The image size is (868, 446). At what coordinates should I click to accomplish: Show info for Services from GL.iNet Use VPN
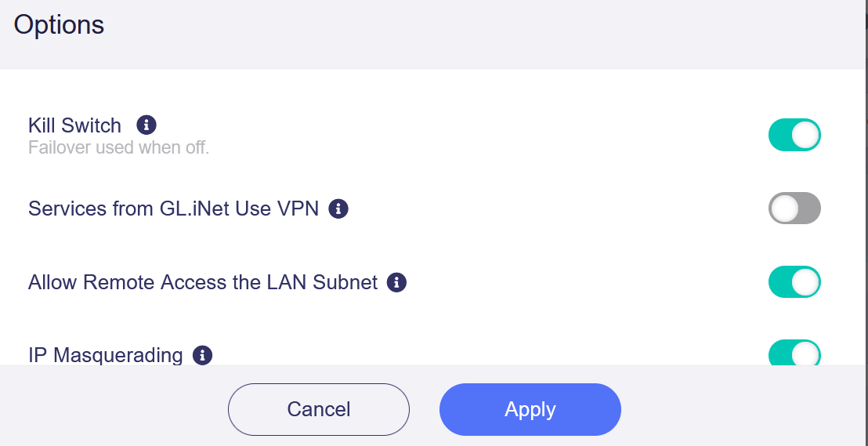[338, 208]
